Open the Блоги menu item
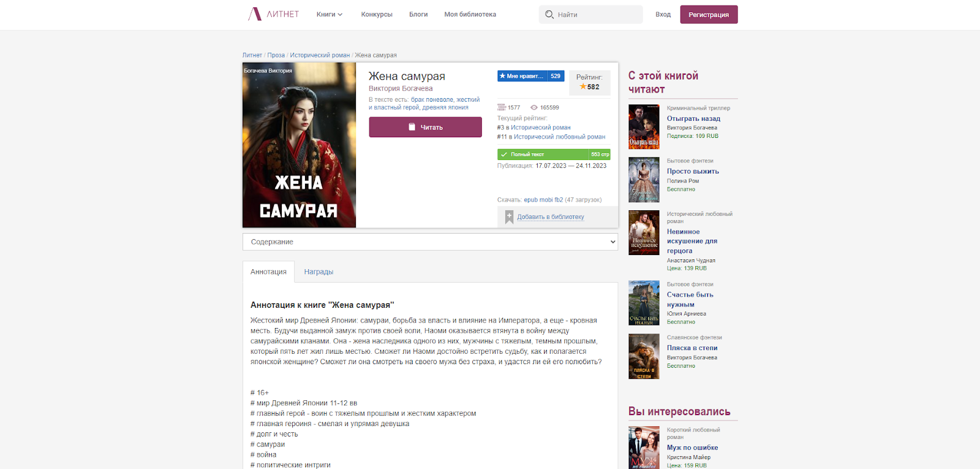Screen dimensions: 980x469 (418, 14)
